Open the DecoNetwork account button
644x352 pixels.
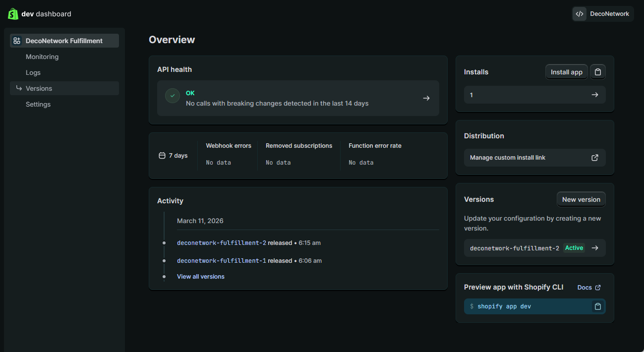click(x=603, y=14)
